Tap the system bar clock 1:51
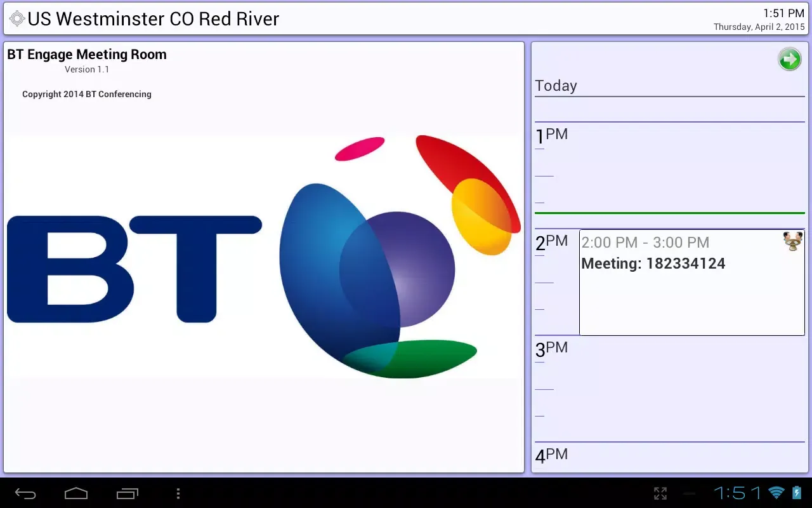Screen dimensions: 812x508 [738, 493]
